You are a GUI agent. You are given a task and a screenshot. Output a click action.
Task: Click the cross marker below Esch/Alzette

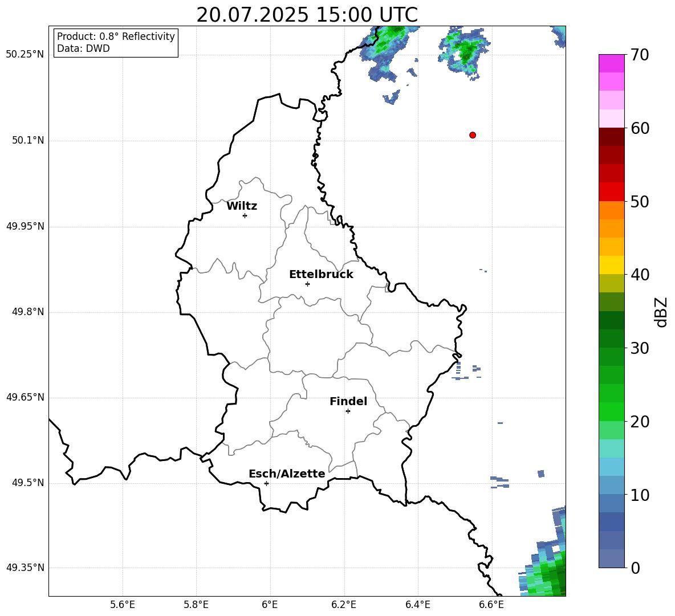click(266, 483)
